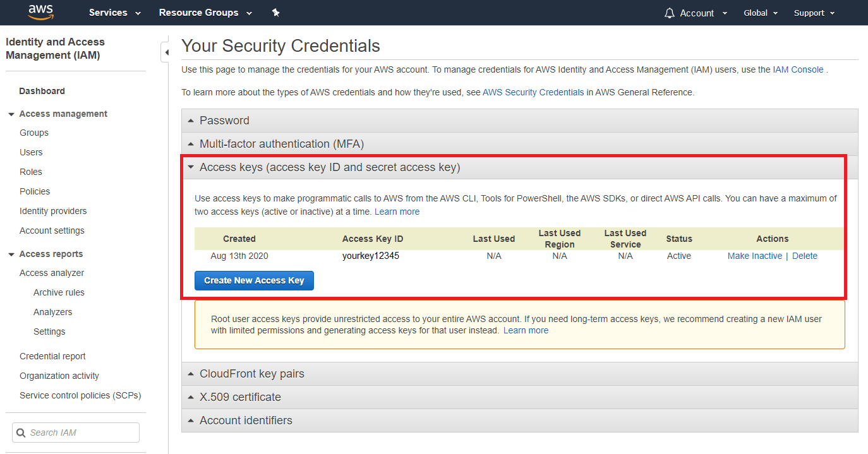The width and height of the screenshot is (868, 454).
Task: Select Identity providers in sidebar
Action: tap(53, 210)
